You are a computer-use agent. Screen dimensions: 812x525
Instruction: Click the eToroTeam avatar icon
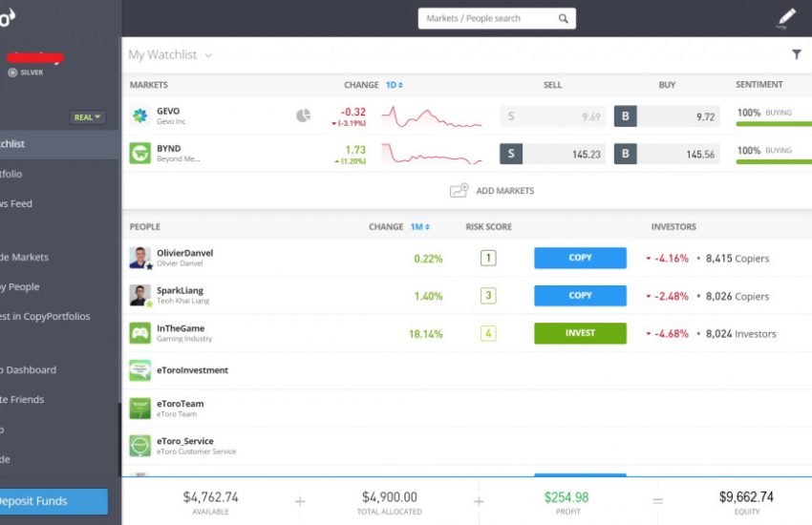click(x=139, y=409)
